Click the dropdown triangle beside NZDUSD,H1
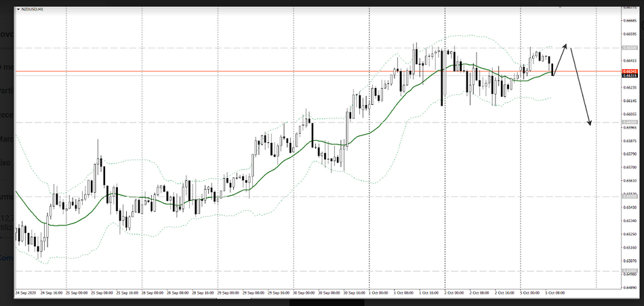 pos(17,7)
